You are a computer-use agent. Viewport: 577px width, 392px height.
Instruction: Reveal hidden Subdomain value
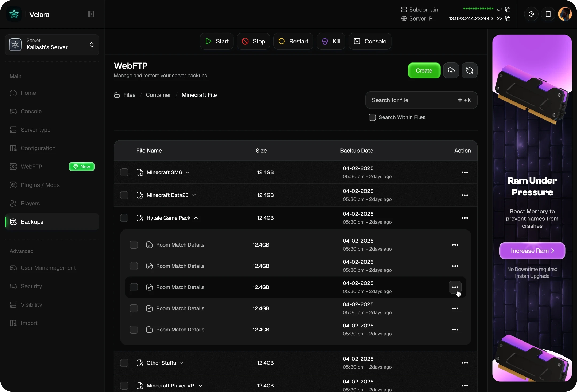(499, 10)
